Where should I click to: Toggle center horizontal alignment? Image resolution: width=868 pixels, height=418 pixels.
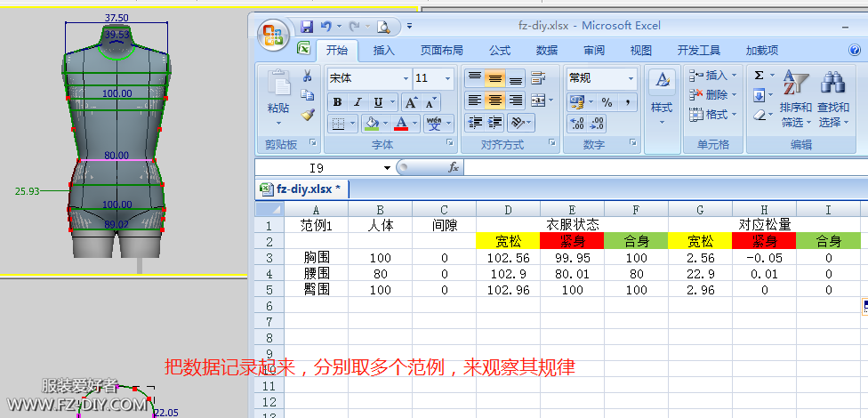(x=494, y=100)
